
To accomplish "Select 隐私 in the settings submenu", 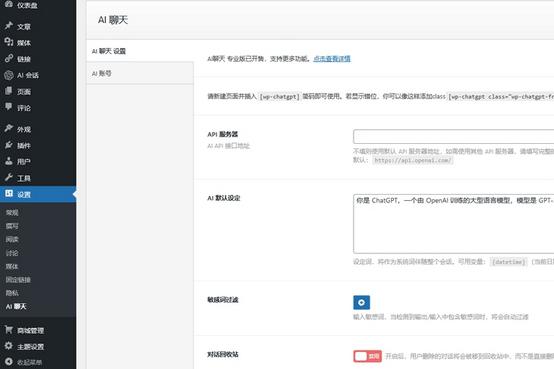I will click(12, 293).
